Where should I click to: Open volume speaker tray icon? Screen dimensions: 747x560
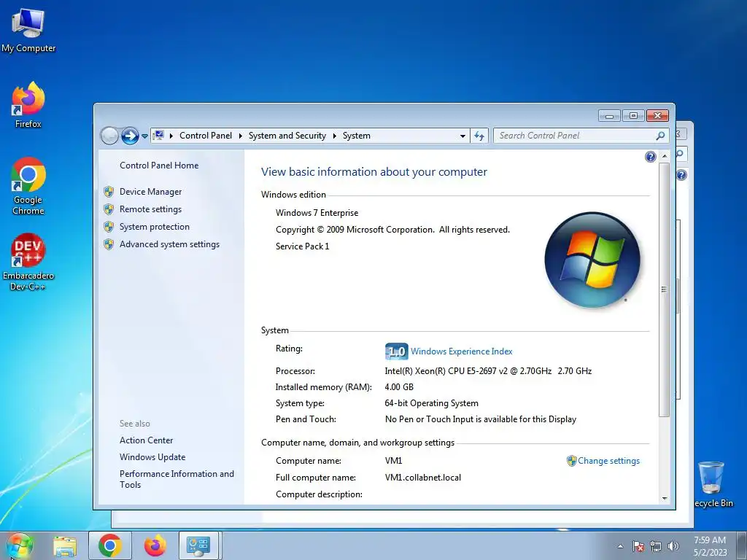[x=673, y=546]
